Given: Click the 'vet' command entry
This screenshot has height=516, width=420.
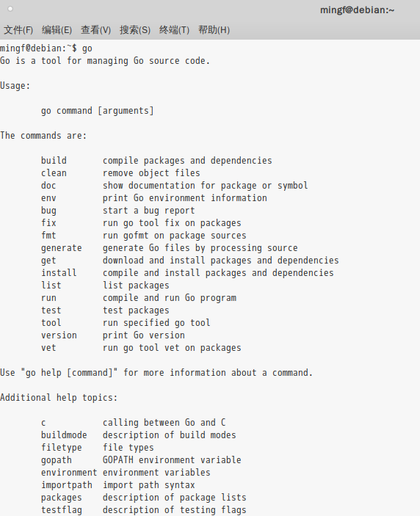Looking at the screenshot, I should (48, 348).
